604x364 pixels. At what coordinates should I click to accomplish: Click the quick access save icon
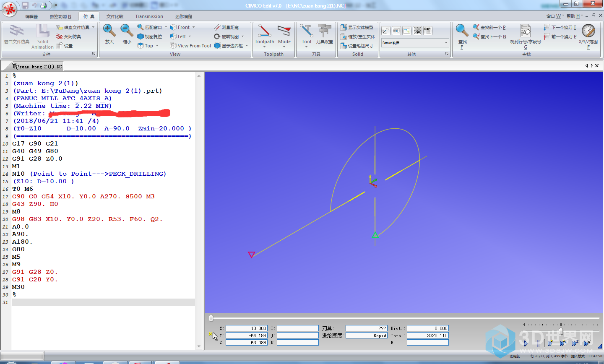25,5
